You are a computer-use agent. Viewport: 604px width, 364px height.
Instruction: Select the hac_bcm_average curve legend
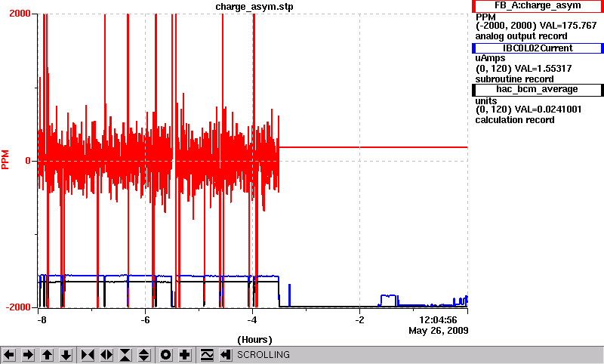click(x=538, y=90)
